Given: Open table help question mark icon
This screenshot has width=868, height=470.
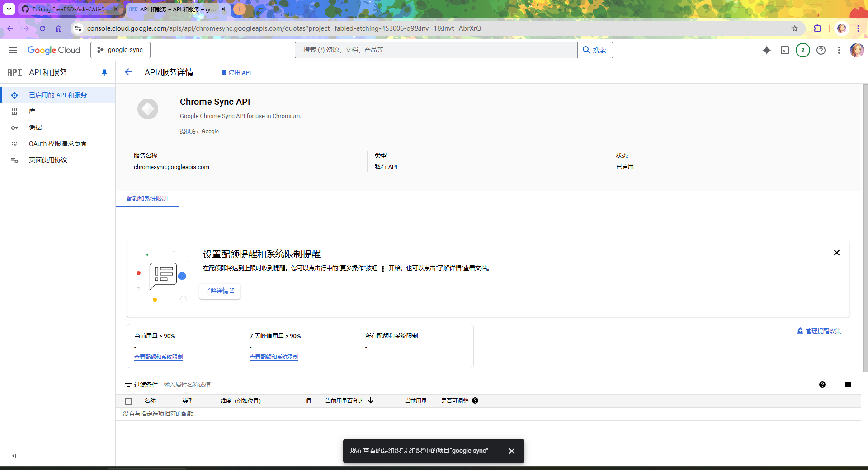Looking at the screenshot, I should [x=822, y=385].
